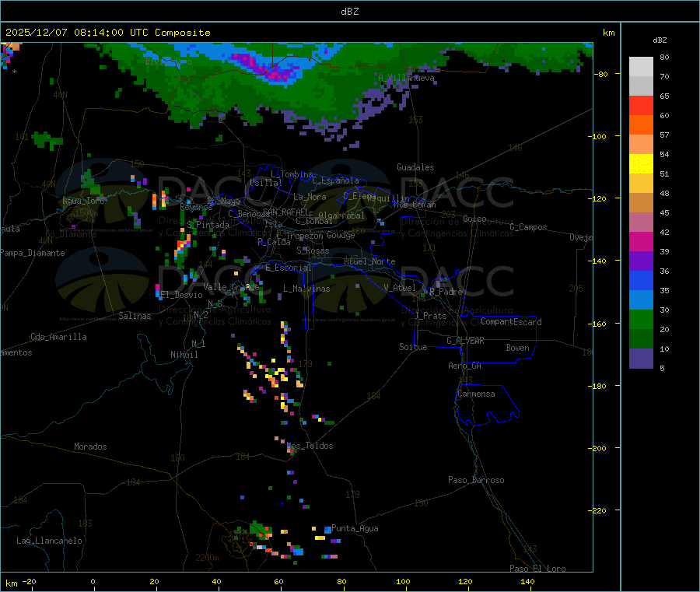Image resolution: width=700 pixels, height=592 pixels.
Task: Click the 'R_Padre' label
Action: tap(446, 292)
